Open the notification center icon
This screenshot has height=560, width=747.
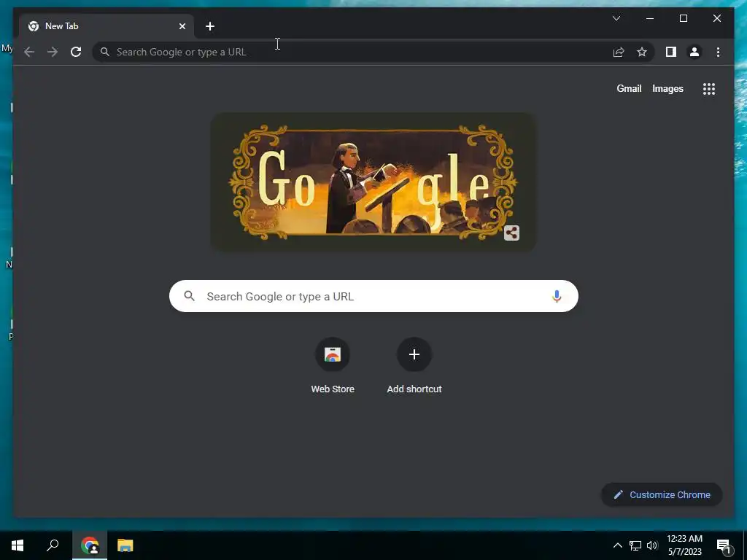[x=724, y=546]
